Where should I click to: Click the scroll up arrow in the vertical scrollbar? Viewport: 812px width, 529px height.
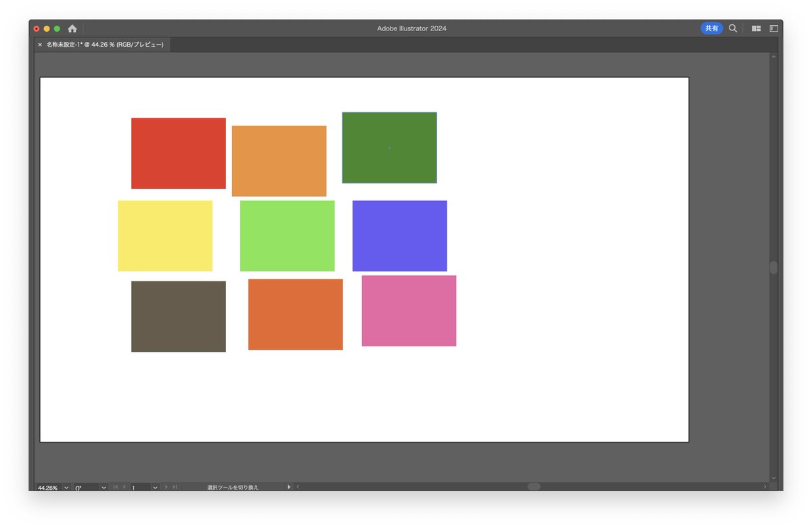point(773,57)
